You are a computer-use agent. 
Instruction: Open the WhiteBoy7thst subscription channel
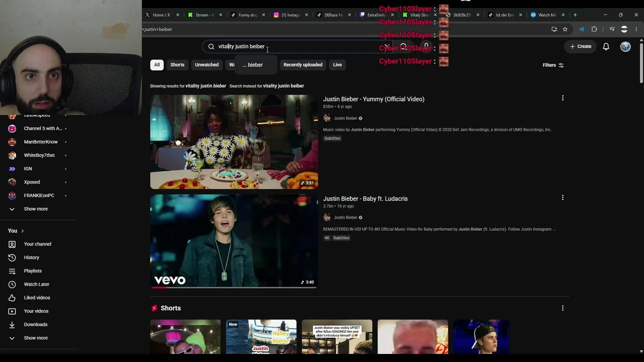click(39, 155)
